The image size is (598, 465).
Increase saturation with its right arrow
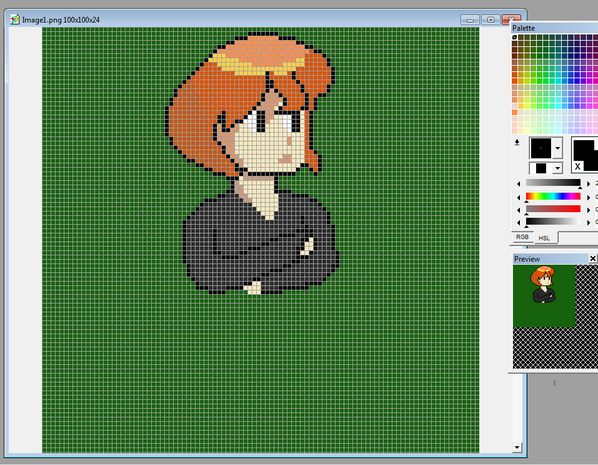[x=588, y=210]
